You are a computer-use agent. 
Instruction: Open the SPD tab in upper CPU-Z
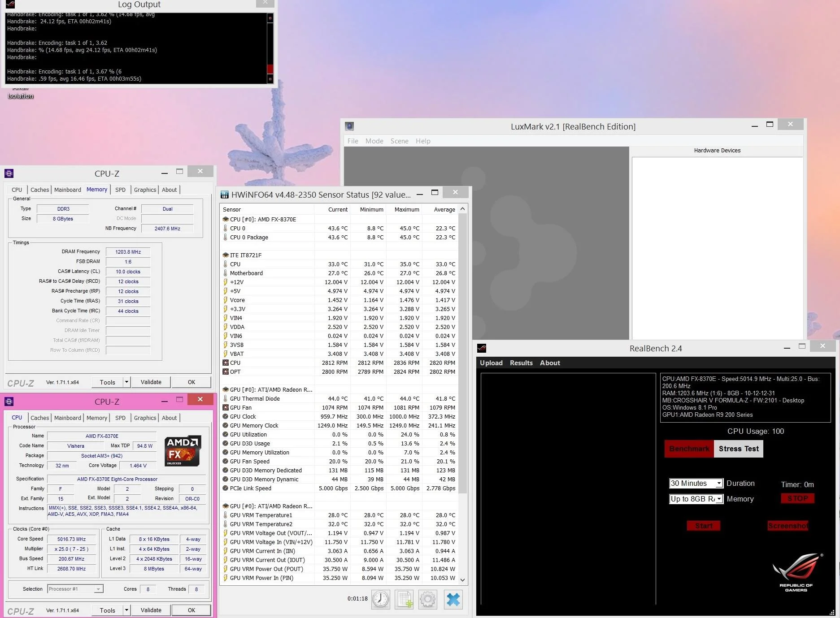coord(120,190)
